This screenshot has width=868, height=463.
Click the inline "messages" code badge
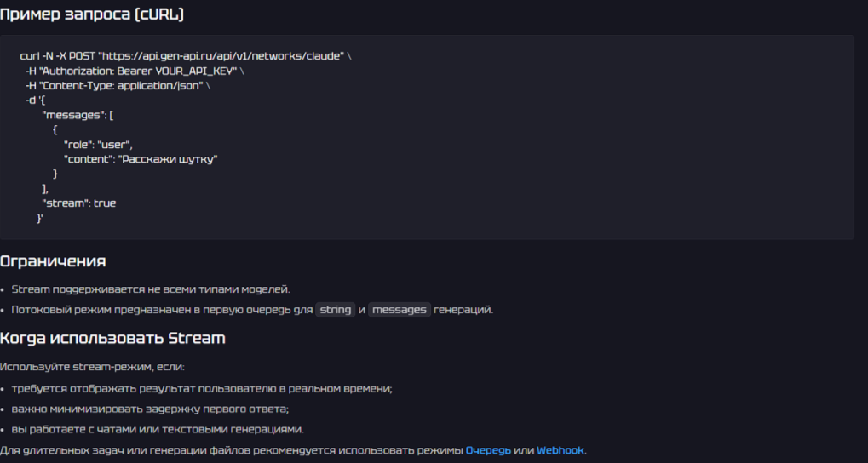[x=400, y=310]
